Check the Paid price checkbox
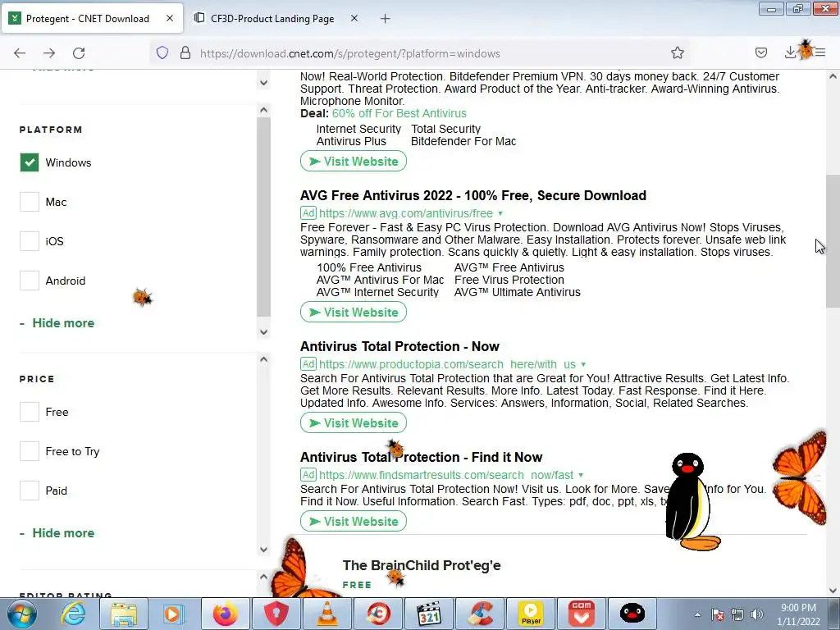This screenshot has height=630, width=840. pyautogui.click(x=30, y=491)
